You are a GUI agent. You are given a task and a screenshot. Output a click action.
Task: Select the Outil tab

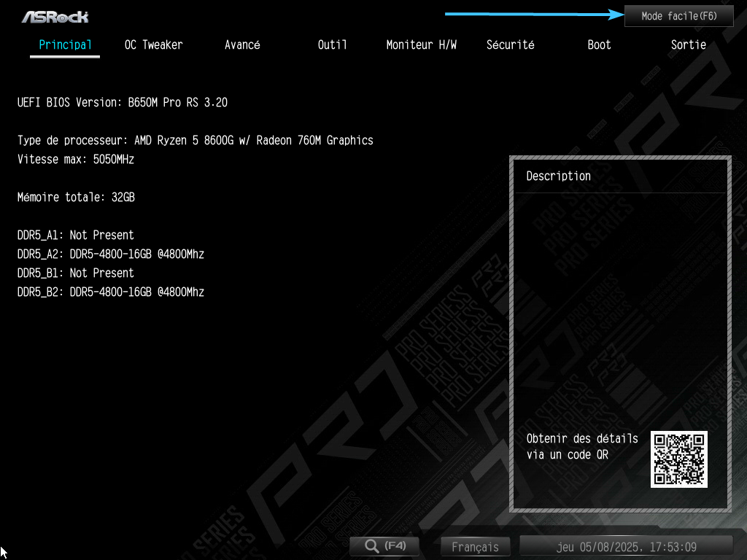point(332,44)
